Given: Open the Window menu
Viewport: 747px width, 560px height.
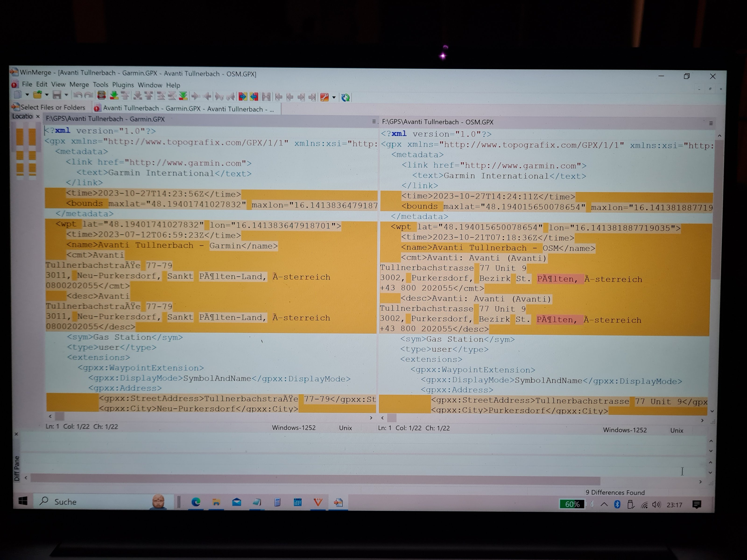Looking at the screenshot, I should click(150, 85).
